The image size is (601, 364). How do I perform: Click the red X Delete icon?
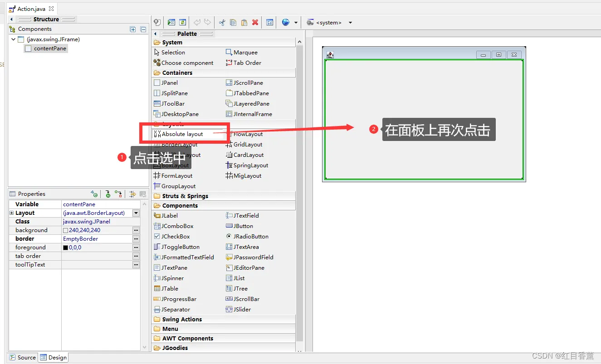pyautogui.click(x=255, y=22)
